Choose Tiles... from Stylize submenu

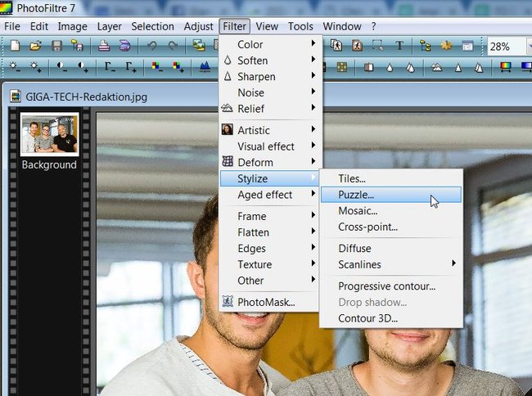point(391,178)
